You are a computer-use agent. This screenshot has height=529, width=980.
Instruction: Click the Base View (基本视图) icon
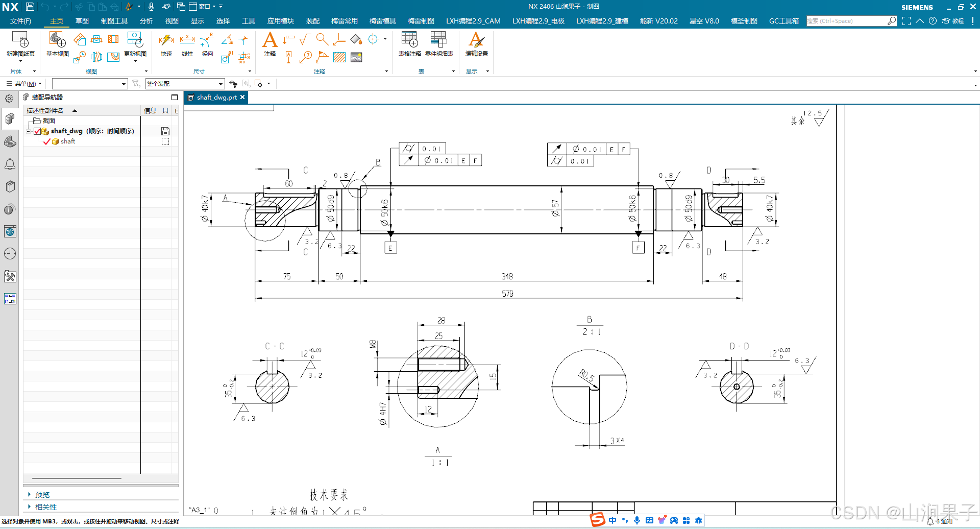(57, 39)
